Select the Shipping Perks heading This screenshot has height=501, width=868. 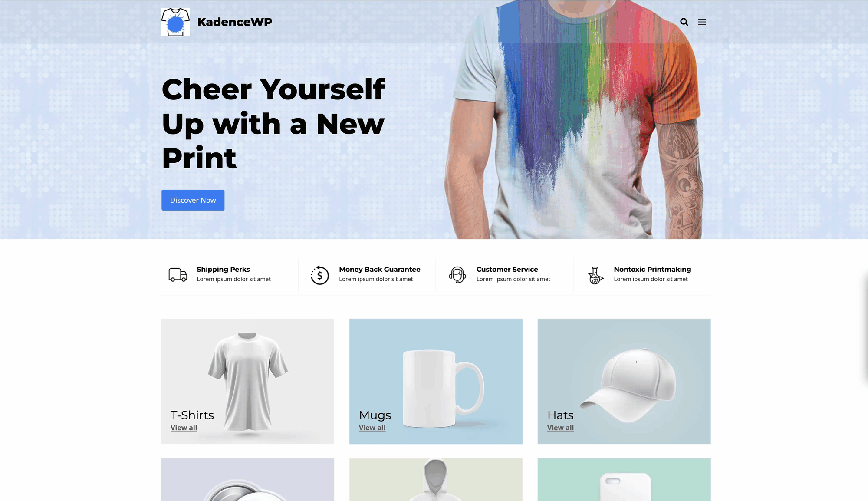[223, 269]
